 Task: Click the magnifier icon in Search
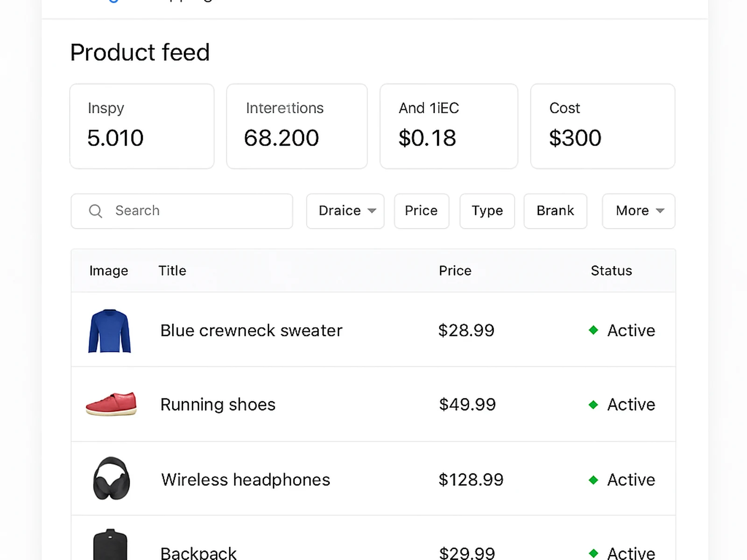pos(95,211)
